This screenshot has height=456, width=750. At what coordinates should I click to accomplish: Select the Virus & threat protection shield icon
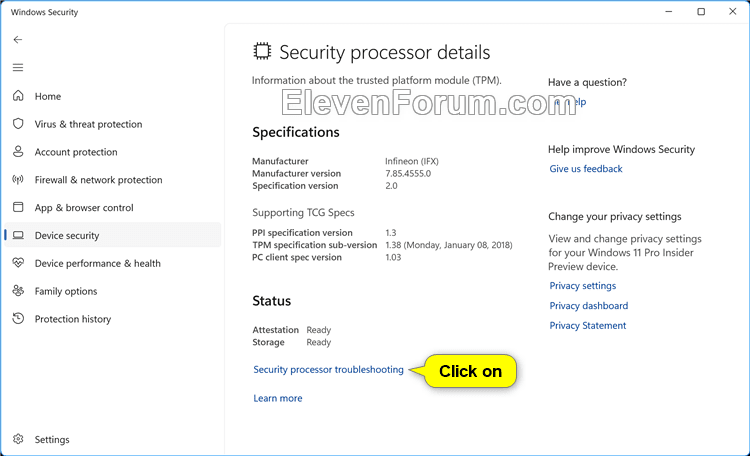pyautogui.click(x=18, y=123)
